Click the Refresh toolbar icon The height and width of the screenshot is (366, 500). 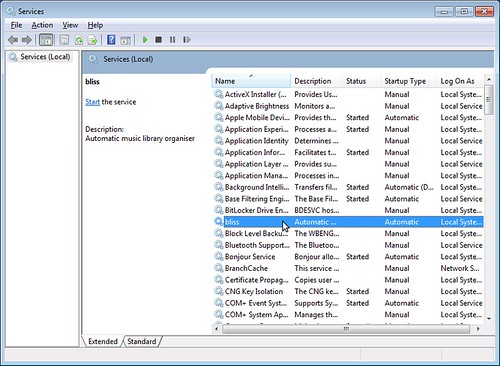point(79,40)
